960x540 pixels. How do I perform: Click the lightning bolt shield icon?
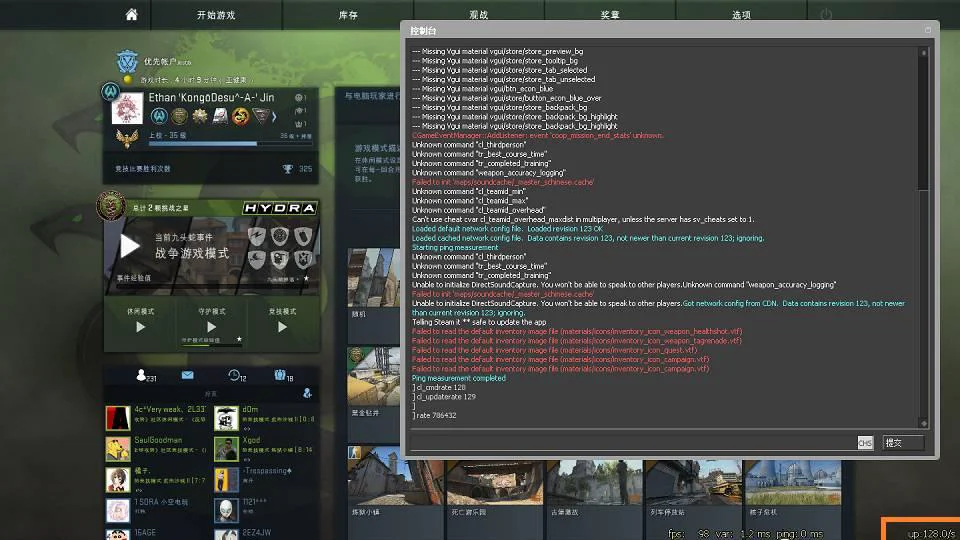[x=257, y=236]
